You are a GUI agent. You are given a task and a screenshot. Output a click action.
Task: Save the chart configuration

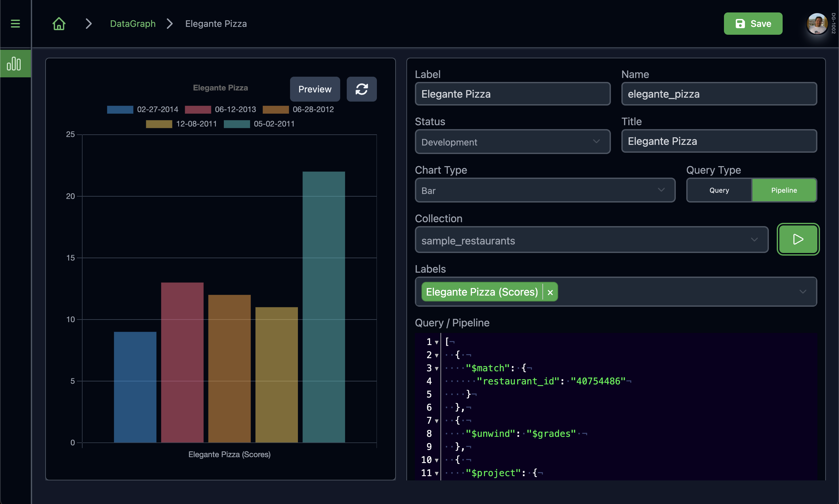[x=753, y=24]
